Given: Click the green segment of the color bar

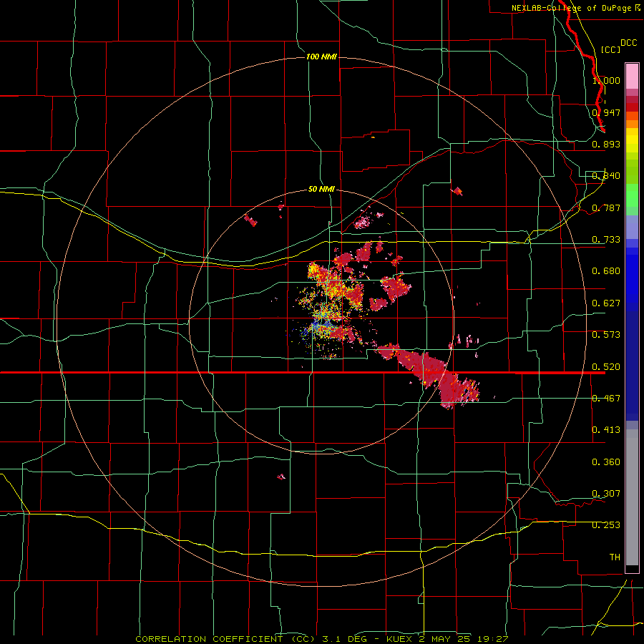Looking at the screenshot, I should point(632,195).
